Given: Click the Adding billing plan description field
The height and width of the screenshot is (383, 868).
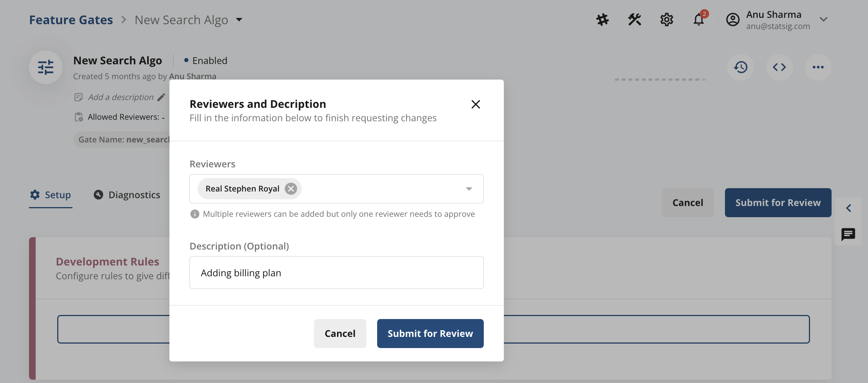Looking at the screenshot, I should [336, 273].
